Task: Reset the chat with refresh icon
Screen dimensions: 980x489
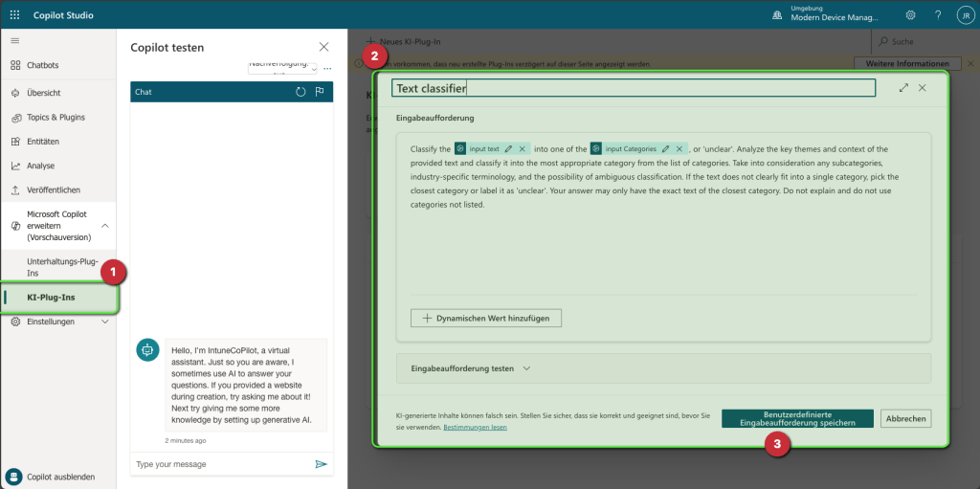Action: pyautogui.click(x=301, y=92)
